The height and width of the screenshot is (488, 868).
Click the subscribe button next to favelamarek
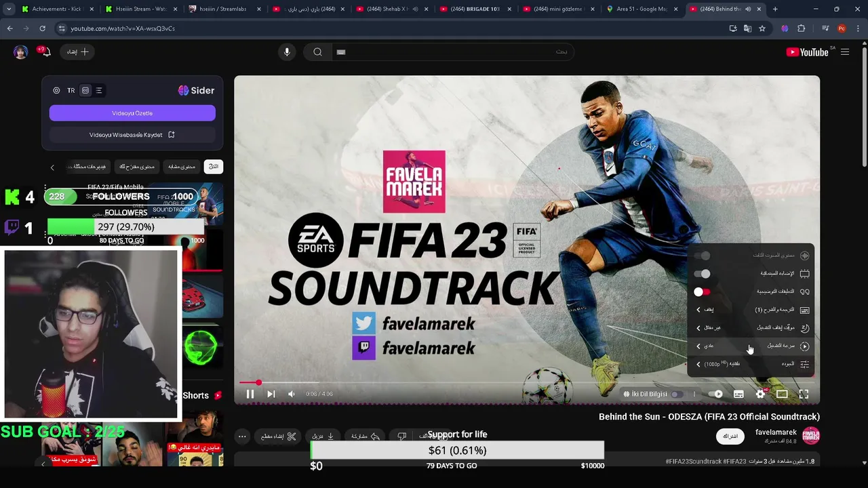(730, 436)
